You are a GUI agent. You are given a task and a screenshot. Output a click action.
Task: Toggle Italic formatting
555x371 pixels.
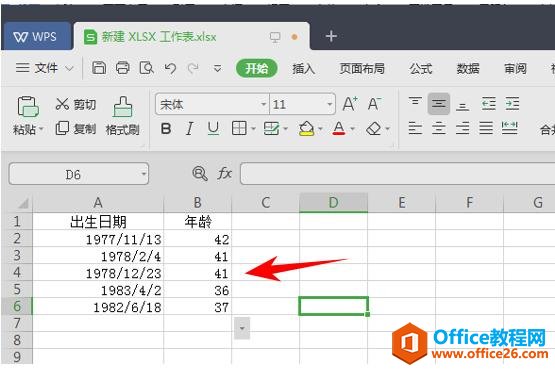coord(190,129)
